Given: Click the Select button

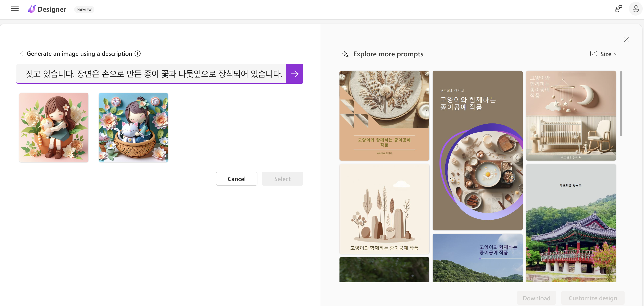Looking at the screenshot, I should coord(282,179).
